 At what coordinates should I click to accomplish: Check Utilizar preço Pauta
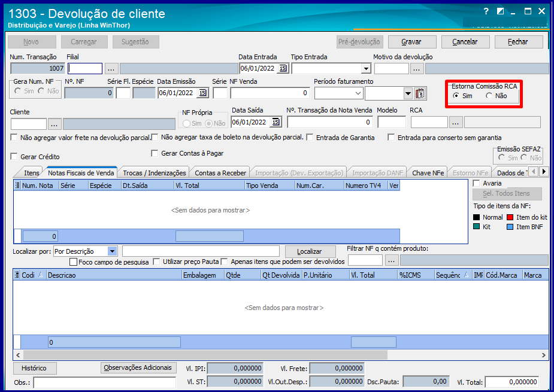coord(157,262)
